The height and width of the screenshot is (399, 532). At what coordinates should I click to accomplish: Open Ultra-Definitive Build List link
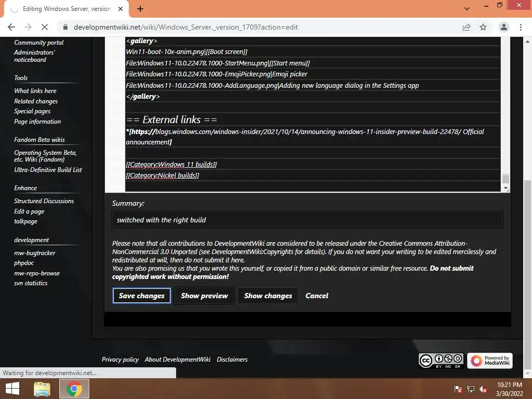(48, 170)
